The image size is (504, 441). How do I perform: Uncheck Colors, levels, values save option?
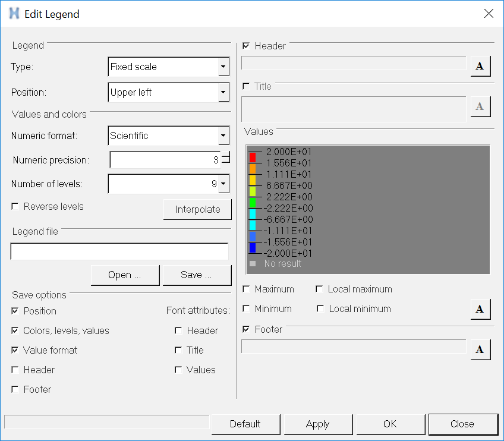click(15, 330)
